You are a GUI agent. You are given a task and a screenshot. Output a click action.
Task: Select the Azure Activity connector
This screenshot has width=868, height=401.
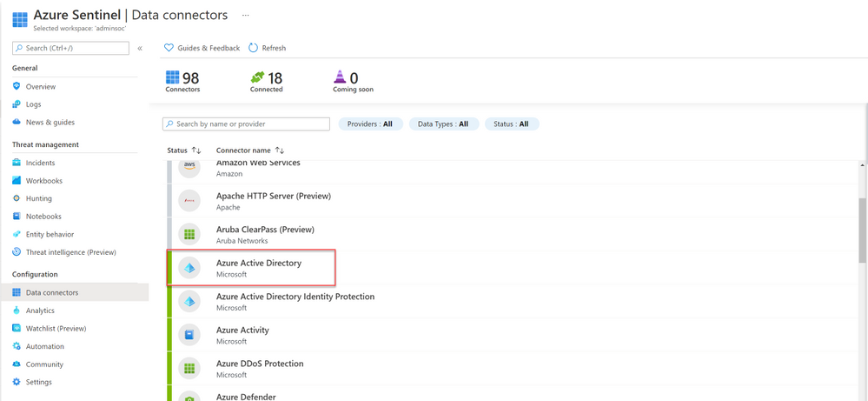click(x=513, y=335)
